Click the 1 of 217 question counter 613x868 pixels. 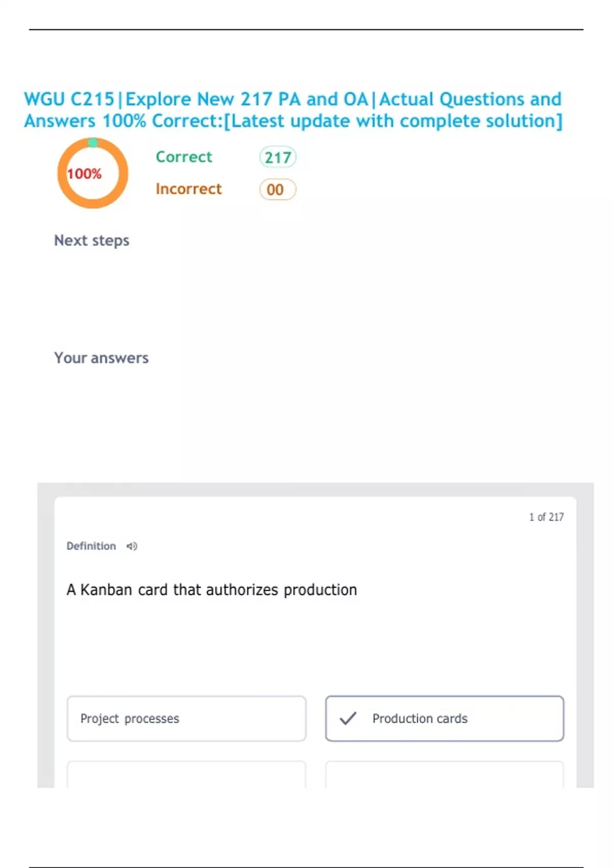546,517
